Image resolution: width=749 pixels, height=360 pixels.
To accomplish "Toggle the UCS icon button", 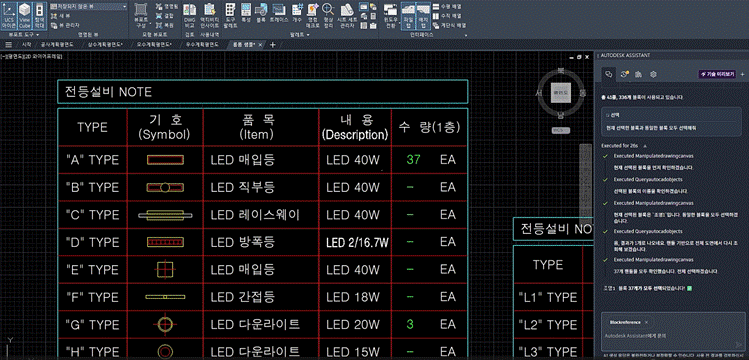I will (9, 16).
